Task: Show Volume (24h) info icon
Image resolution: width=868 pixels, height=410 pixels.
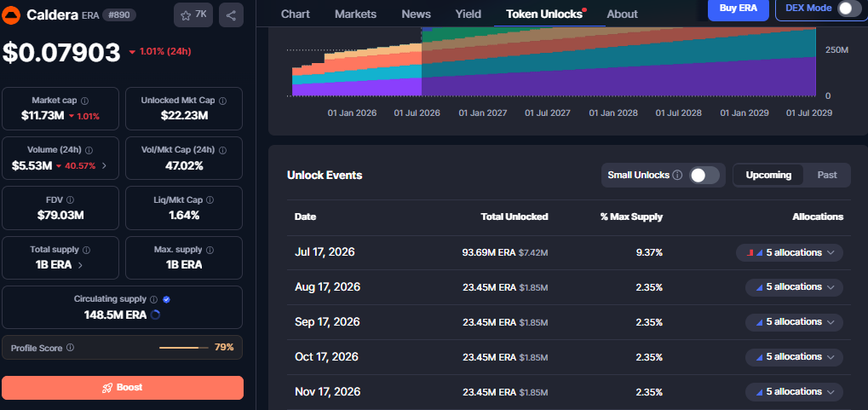Action: coord(89,150)
